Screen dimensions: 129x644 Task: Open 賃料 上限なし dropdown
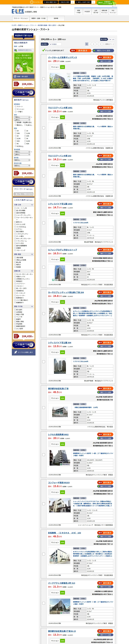(22, 120)
